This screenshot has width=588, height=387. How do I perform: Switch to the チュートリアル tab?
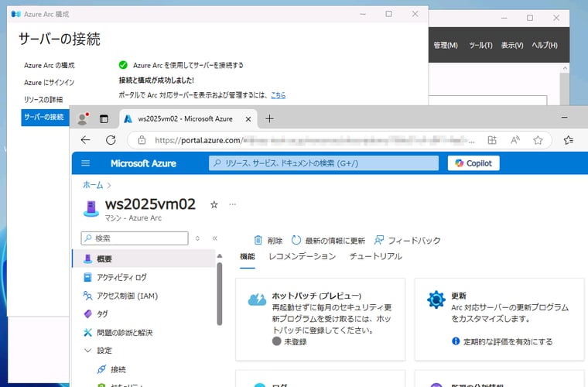[x=376, y=256]
